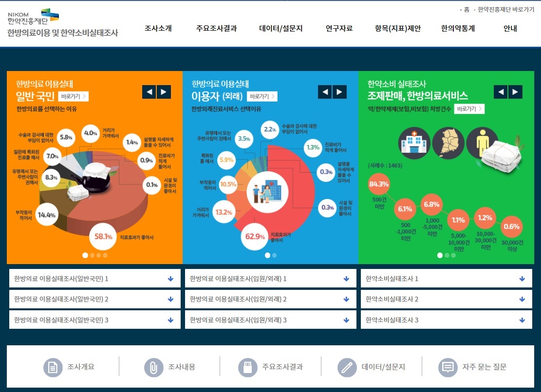Select second slide dot in blue panel
This screenshot has width=541, height=392.
[x=274, y=255]
